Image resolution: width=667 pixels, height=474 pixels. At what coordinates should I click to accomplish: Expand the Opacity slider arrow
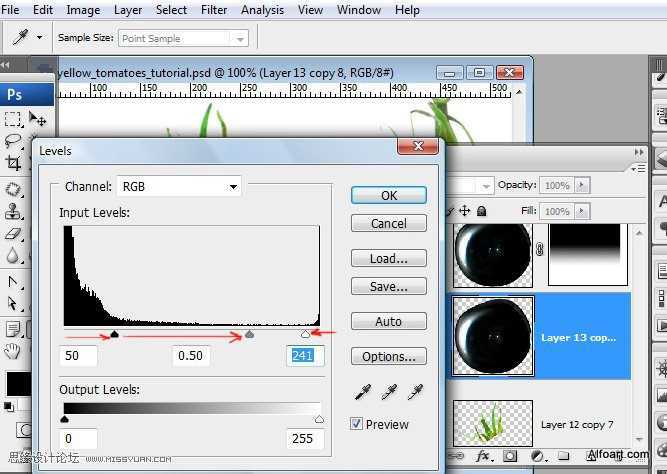click(581, 186)
